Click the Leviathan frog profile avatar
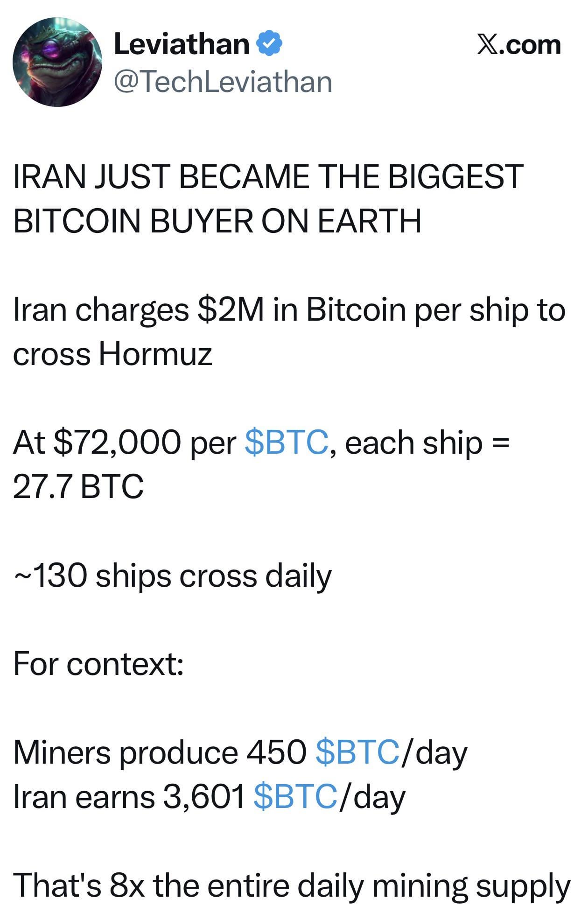Image resolution: width=588 pixels, height=920 pixels. [x=57, y=62]
